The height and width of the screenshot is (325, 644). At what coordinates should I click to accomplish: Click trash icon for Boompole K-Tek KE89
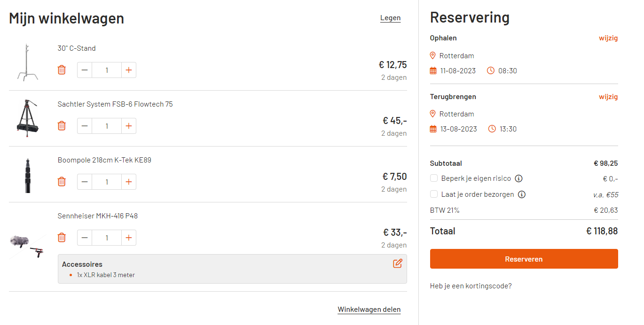click(62, 182)
